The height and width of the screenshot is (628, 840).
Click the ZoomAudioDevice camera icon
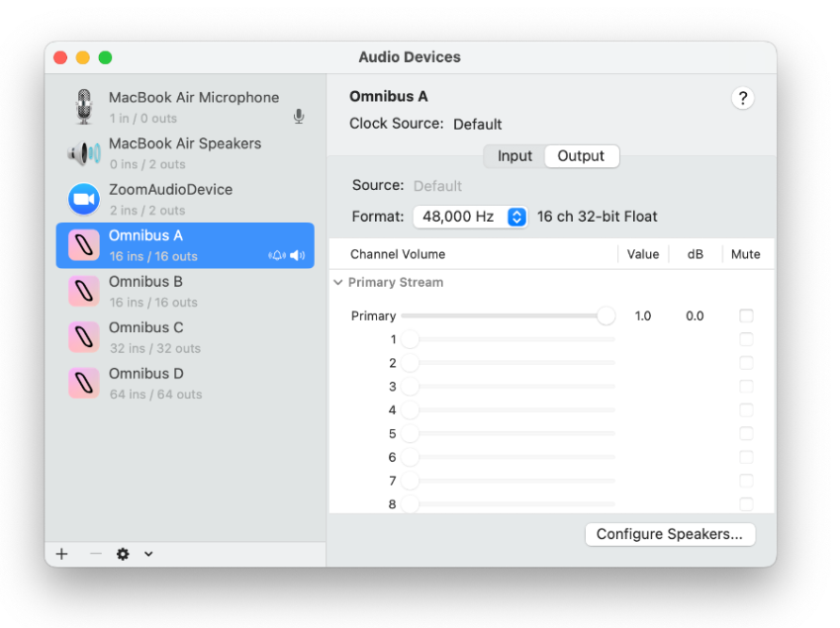[x=83, y=199]
